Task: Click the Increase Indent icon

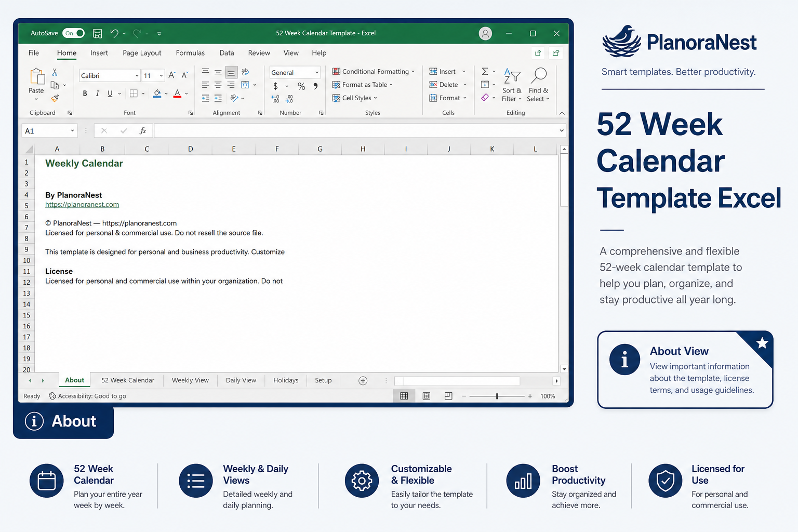Action: [218, 98]
